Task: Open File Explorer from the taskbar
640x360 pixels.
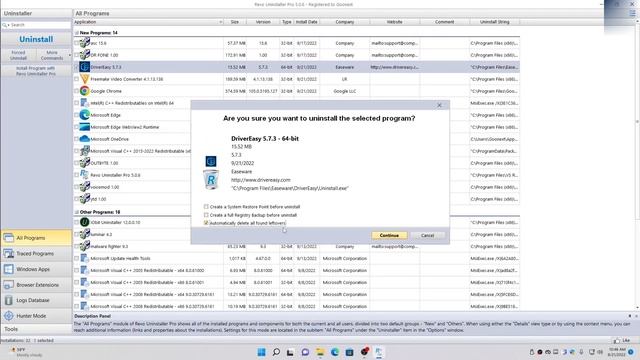Action: tap(320, 352)
